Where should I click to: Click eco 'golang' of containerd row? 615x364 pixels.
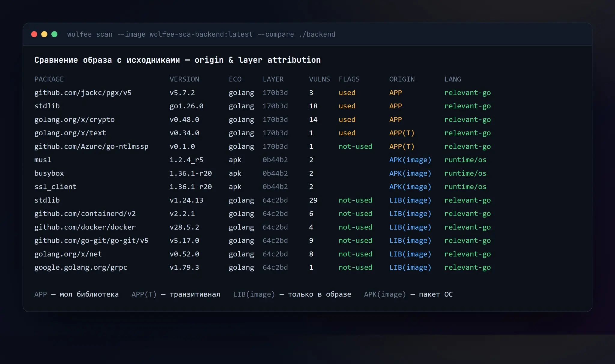tap(241, 214)
